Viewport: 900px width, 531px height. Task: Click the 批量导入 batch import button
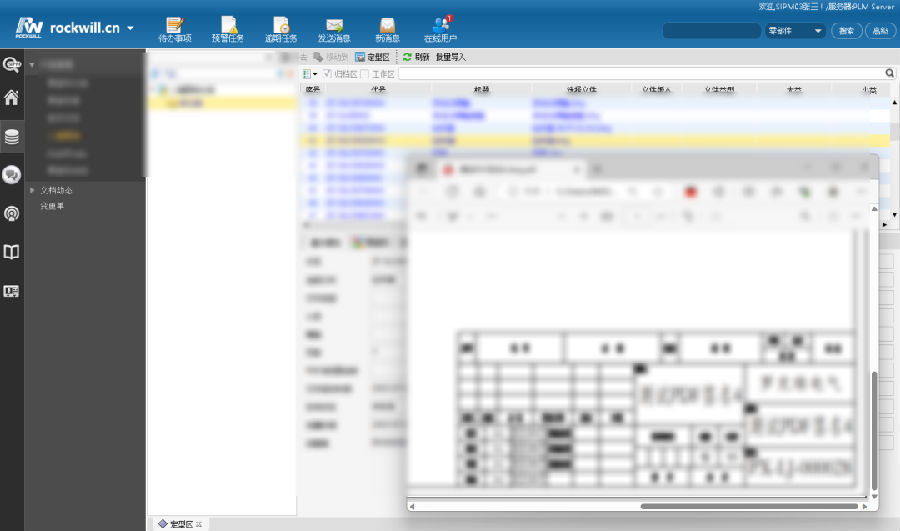pyautogui.click(x=451, y=57)
